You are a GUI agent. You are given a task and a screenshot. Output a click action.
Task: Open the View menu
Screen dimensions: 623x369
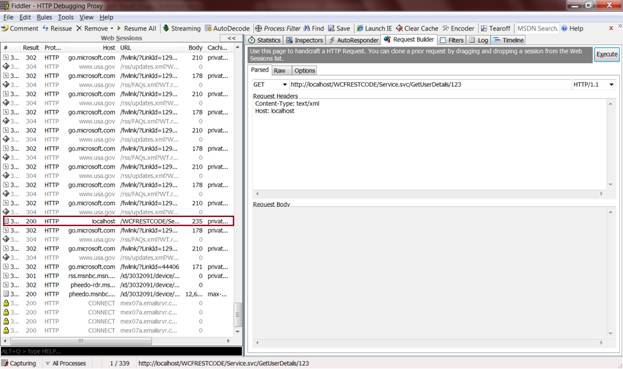click(x=86, y=17)
